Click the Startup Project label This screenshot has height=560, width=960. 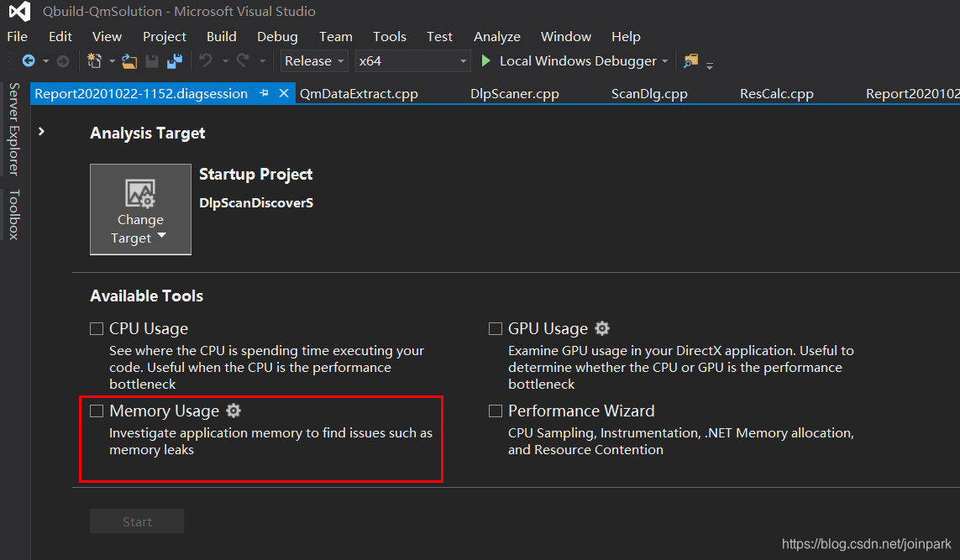tap(256, 175)
